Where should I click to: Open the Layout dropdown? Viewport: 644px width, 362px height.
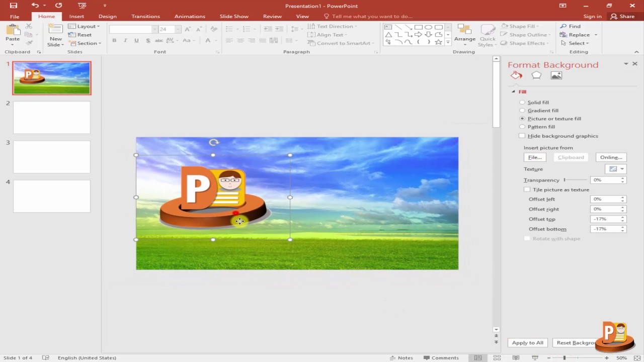click(84, 26)
